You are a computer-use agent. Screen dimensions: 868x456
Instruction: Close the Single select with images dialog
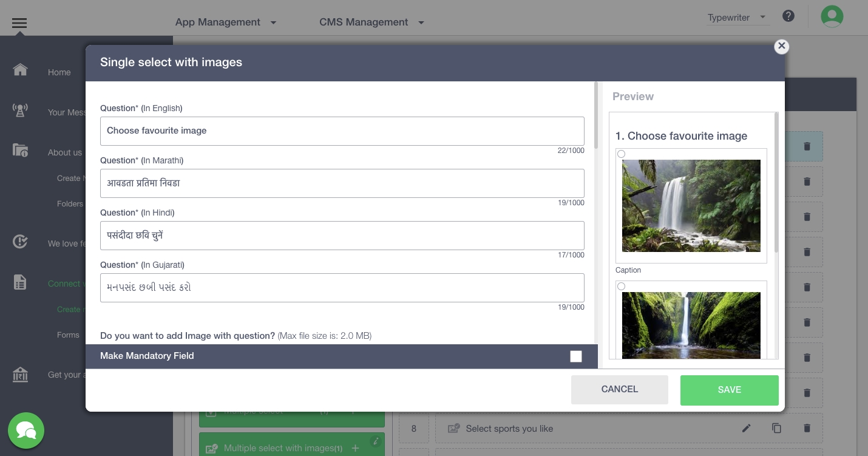781,46
